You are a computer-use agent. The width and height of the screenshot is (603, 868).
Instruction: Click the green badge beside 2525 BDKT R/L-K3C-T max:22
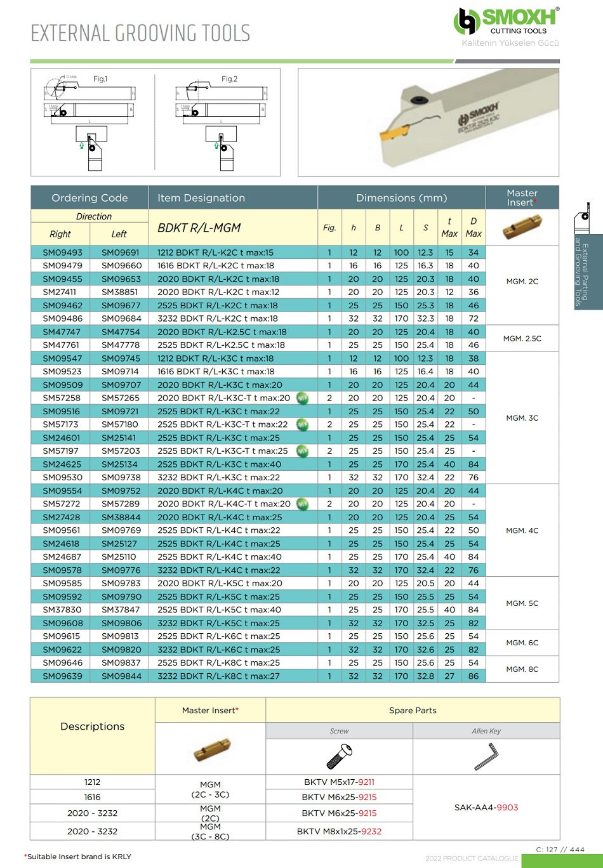303,424
